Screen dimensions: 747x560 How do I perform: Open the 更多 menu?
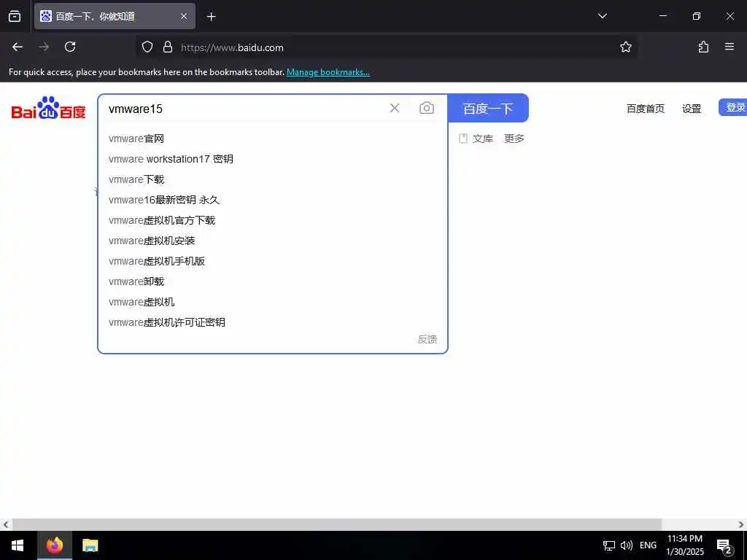[x=514, y=139]
